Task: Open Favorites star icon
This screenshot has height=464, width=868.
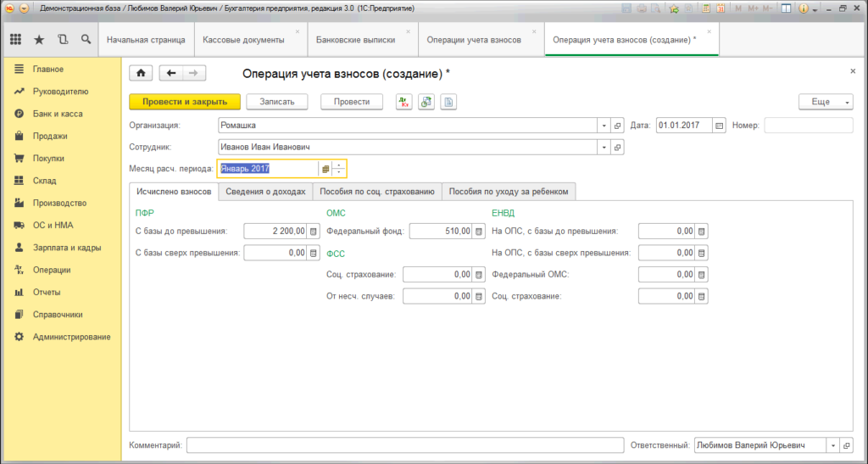Action: coord(39,40)
